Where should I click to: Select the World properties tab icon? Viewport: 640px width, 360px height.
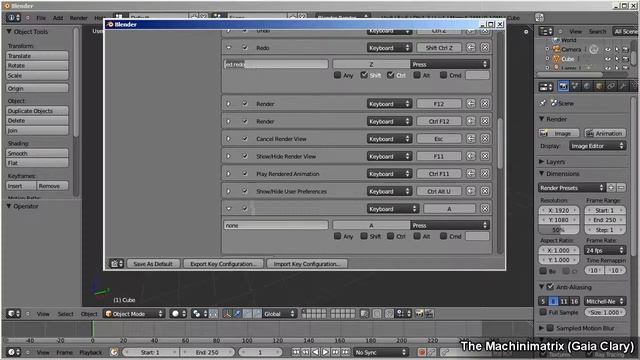pos(587,87)
